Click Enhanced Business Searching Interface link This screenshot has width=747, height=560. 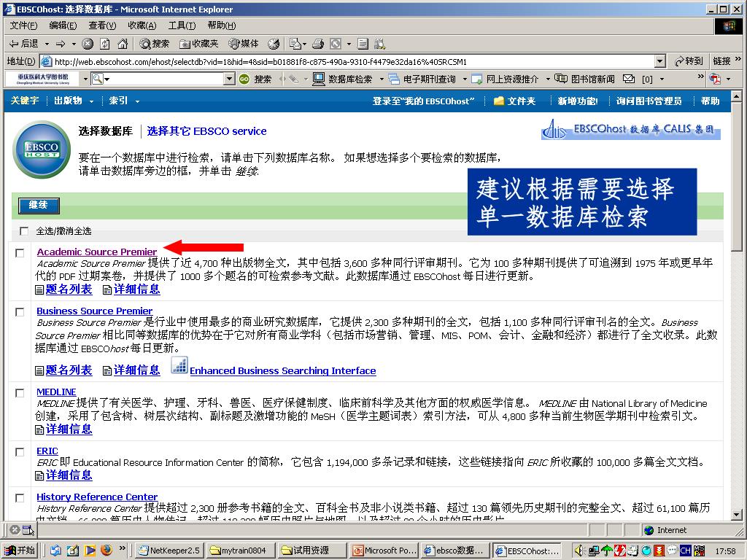click(x=283, y=370)
